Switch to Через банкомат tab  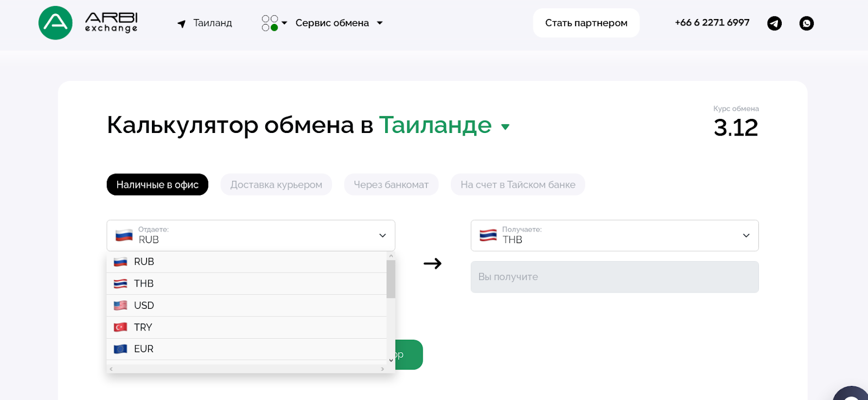pos(391,185)
